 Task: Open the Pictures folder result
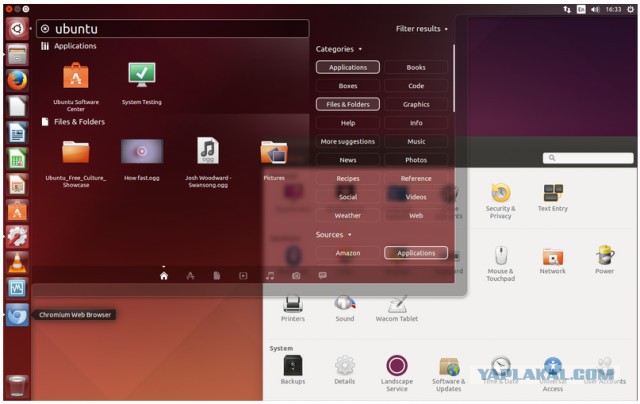(x=274, y=160)
